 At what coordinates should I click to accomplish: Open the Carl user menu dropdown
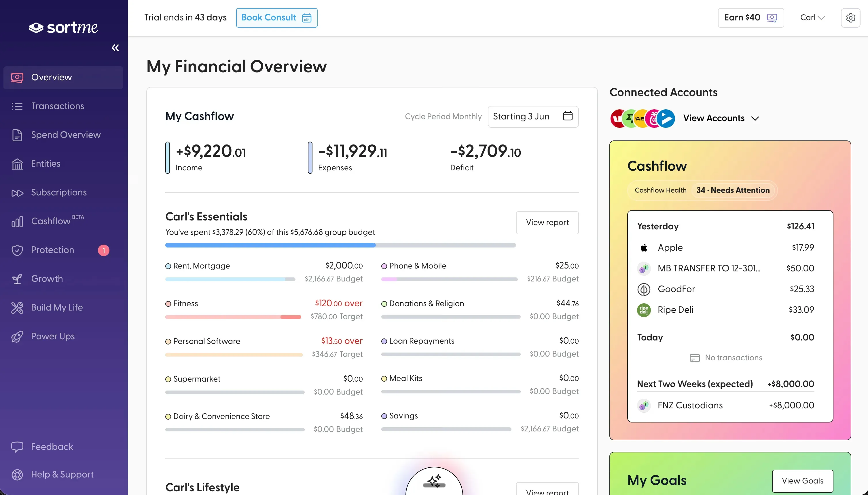812,18
